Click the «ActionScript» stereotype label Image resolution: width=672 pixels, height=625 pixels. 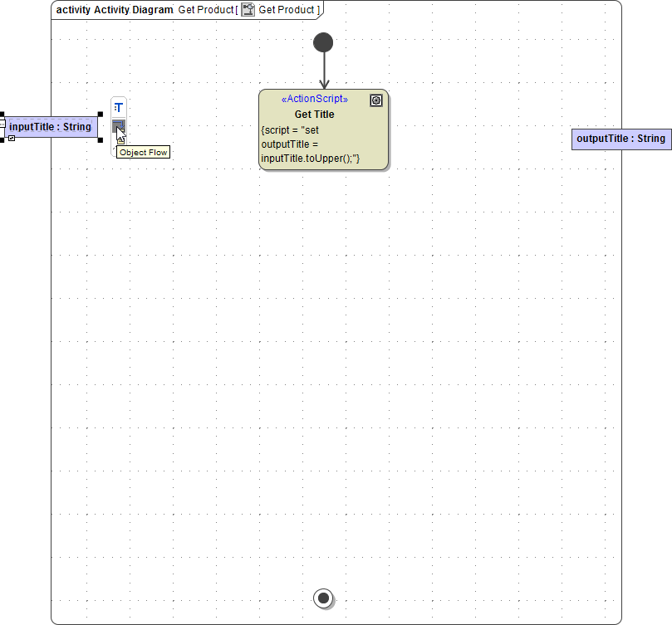tap(314, 98)
